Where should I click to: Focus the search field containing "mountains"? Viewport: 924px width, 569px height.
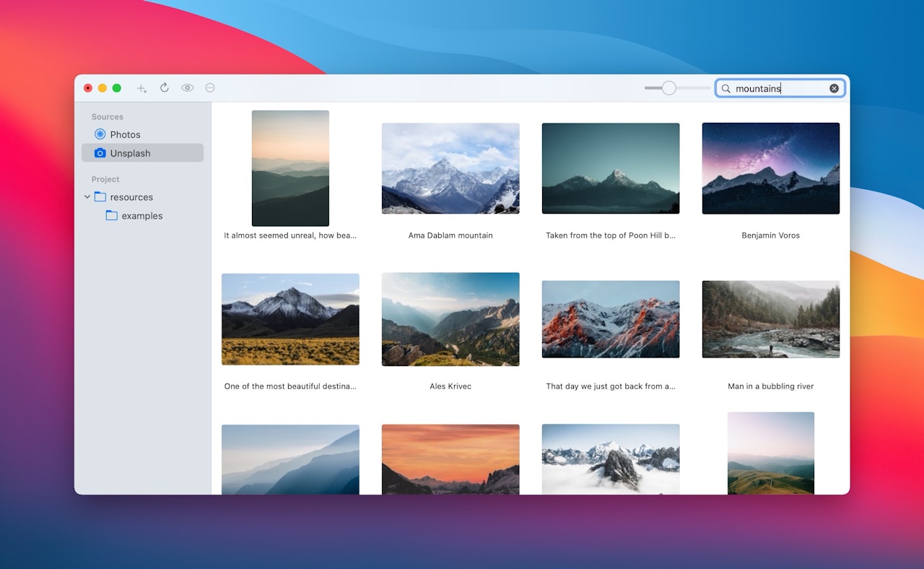pos(780,88)
